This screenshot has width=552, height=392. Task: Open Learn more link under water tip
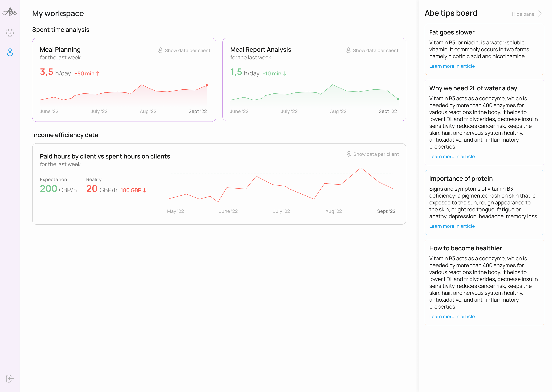coord(452,156)
